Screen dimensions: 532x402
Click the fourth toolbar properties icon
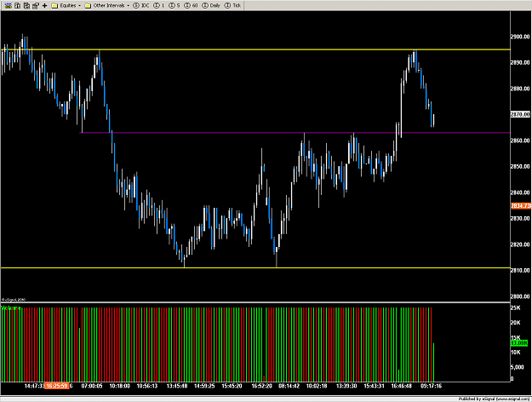35,5
